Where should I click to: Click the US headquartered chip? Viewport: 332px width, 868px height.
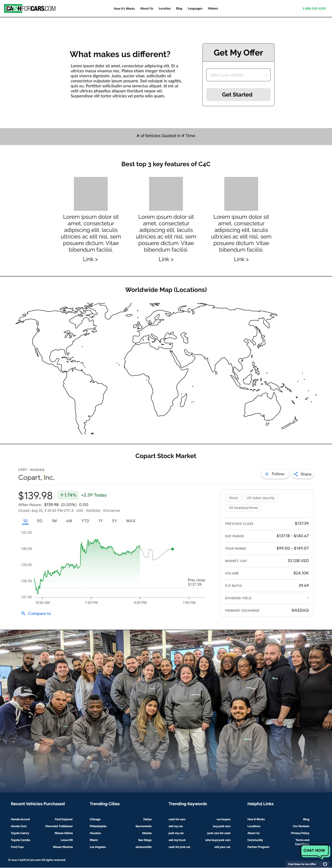coord(243,507)
